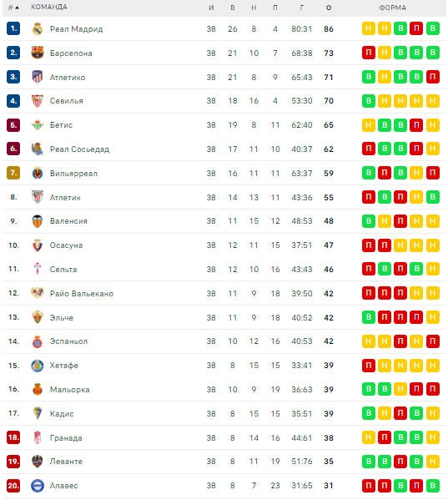
Task: Select the Alavés club logo
Action: pos(38,486)
